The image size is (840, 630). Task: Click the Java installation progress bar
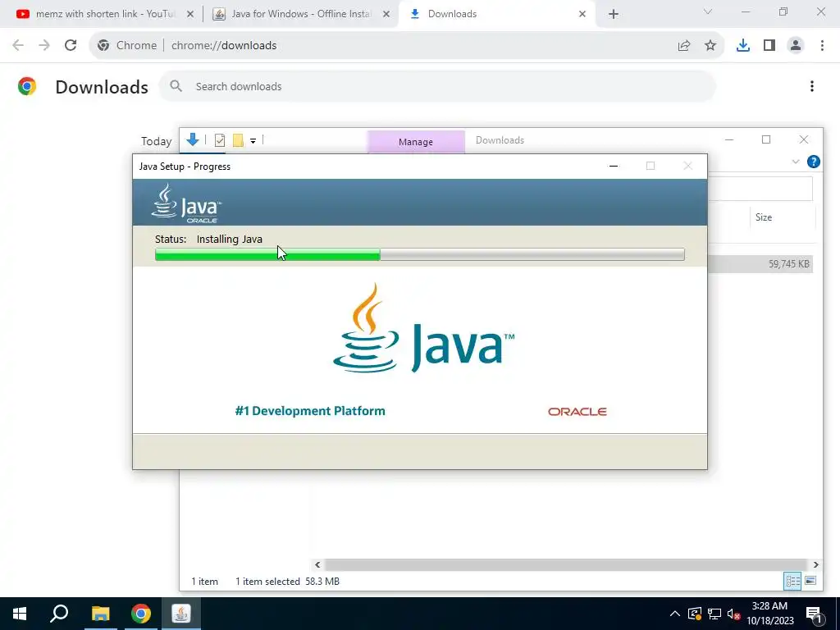[419, 254]
